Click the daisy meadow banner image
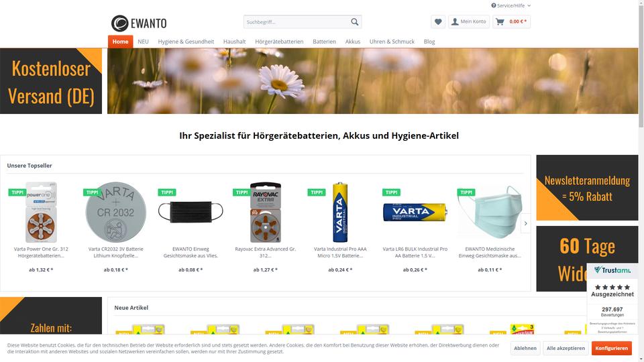The image size is (644, 362). click(372, 81)
